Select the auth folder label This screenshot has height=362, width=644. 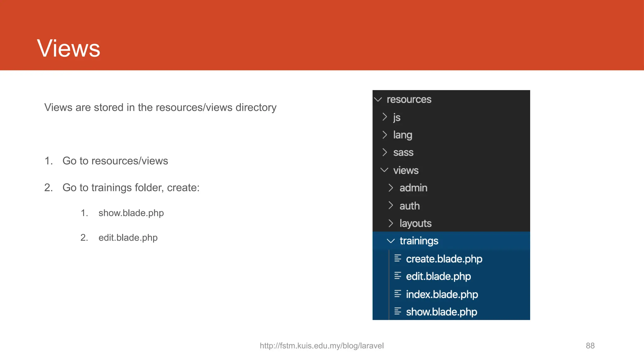tap(409, 206)
